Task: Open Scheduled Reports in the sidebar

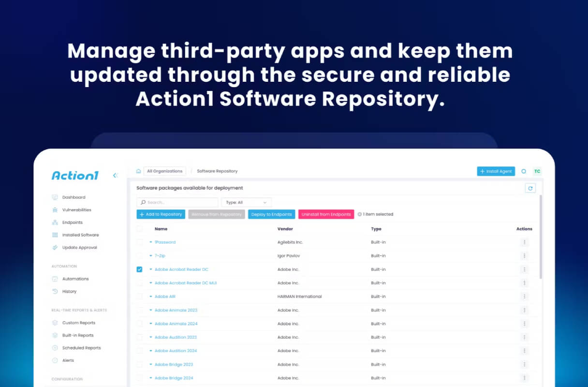Action: click(x=81, y=348)
